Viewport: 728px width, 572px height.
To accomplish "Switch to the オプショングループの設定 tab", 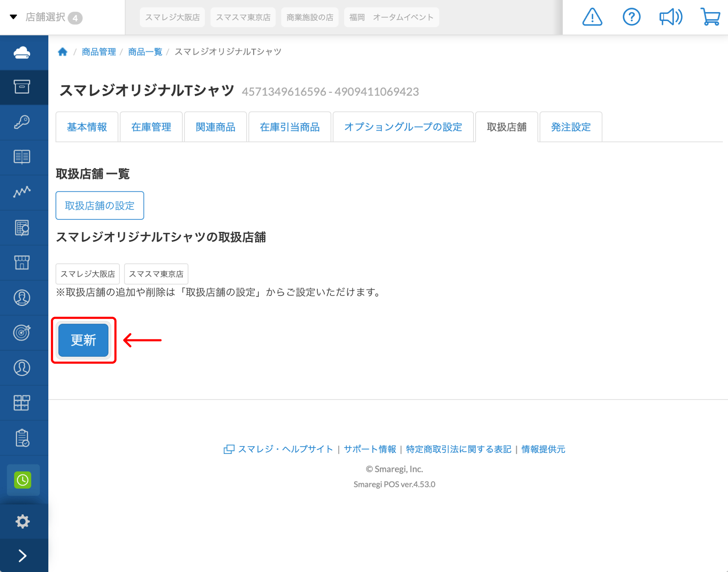I will pos(403,127).
